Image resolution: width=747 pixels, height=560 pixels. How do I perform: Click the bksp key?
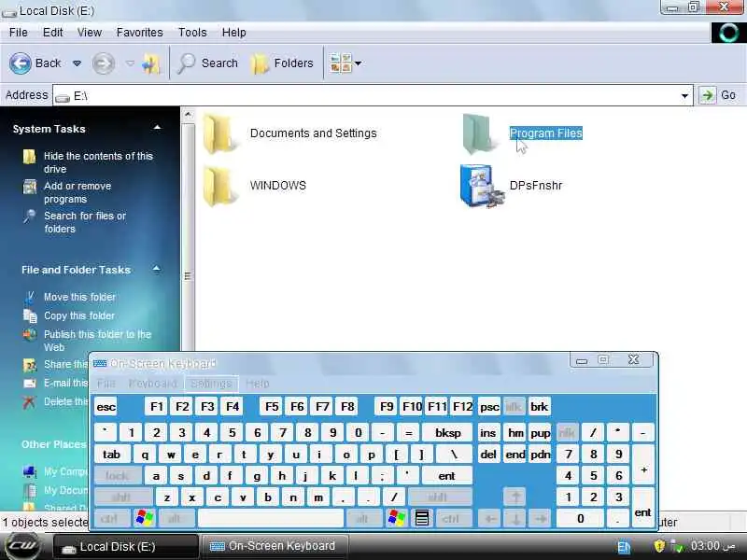(448, 433)
